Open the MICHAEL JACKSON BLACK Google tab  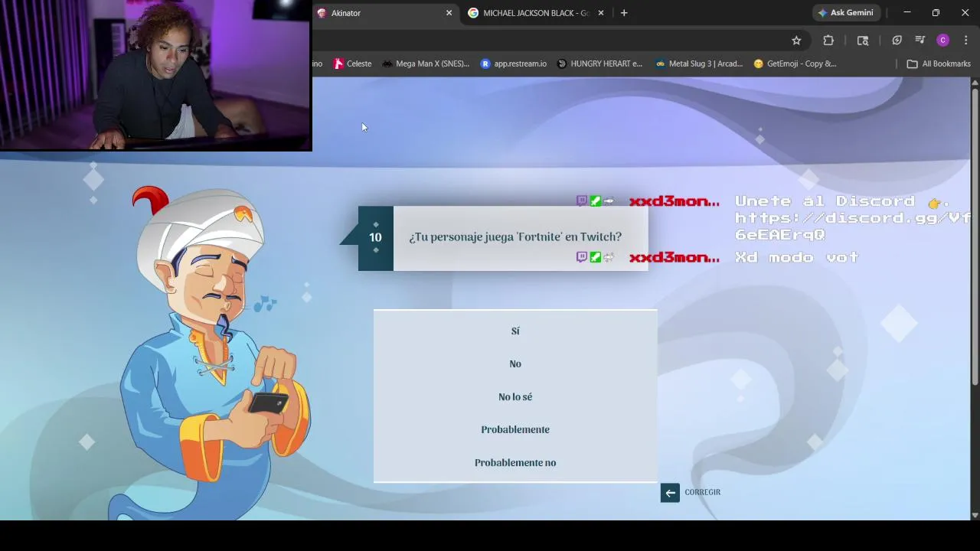[x=536, y=13]
